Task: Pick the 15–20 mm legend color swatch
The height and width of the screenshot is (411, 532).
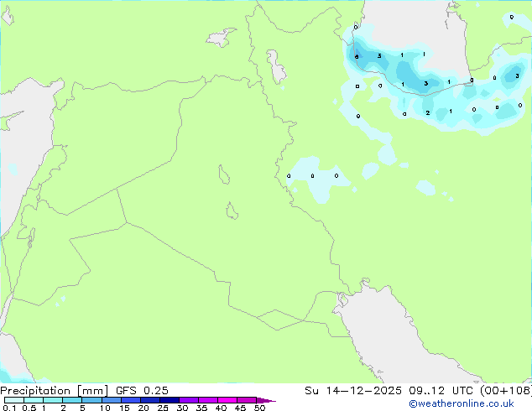Action: [131, 400]
